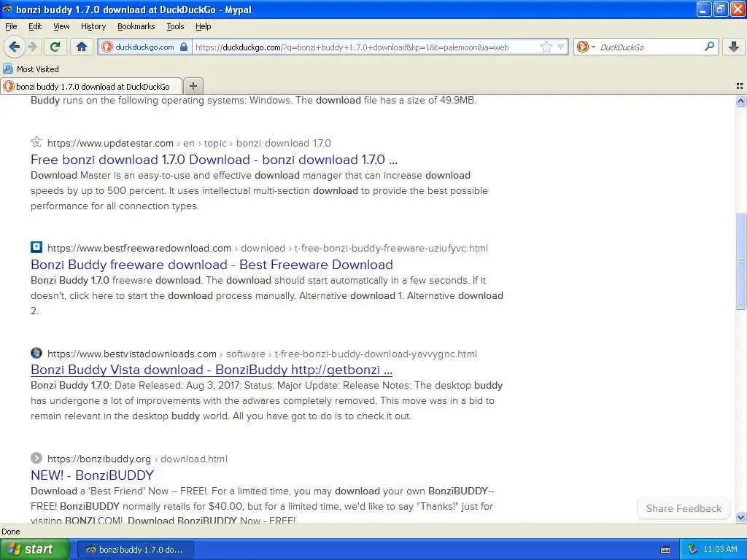Click inside the URL address field
Screen dimensions: 747x560
366,47
